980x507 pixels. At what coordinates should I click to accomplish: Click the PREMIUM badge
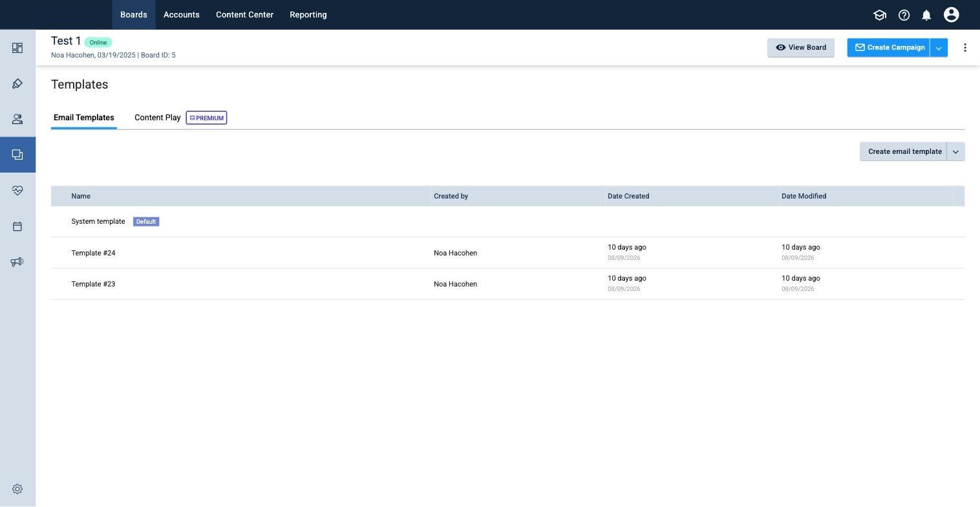tap(206, 118)
